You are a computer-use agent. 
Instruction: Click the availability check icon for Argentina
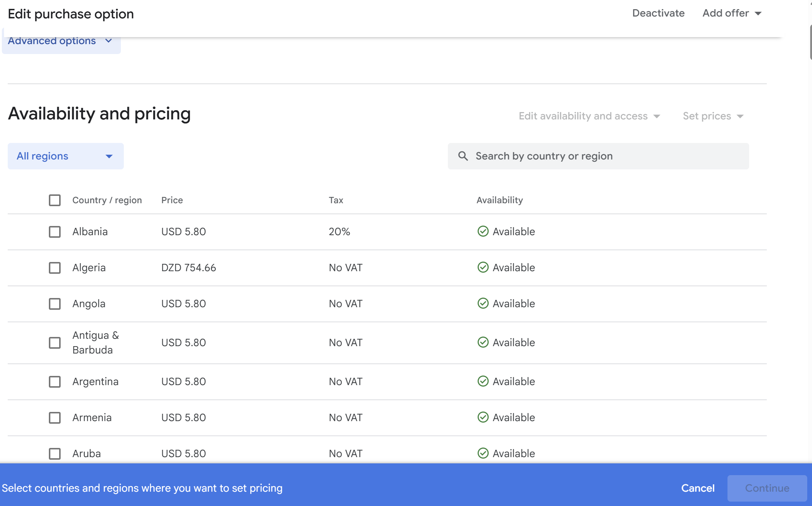[483, 381]
